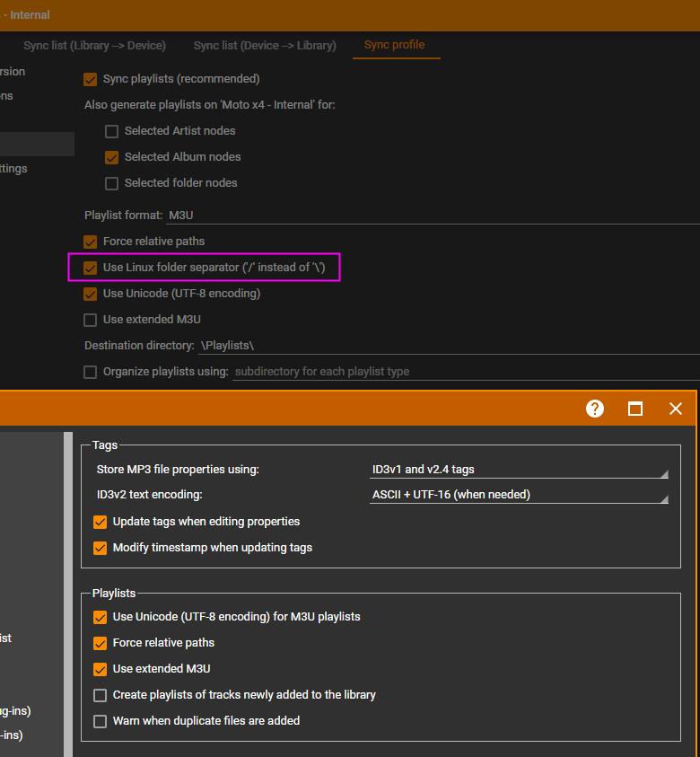700x757 pixels.
Task: Maximize the options dialog window
Action: 635,409
